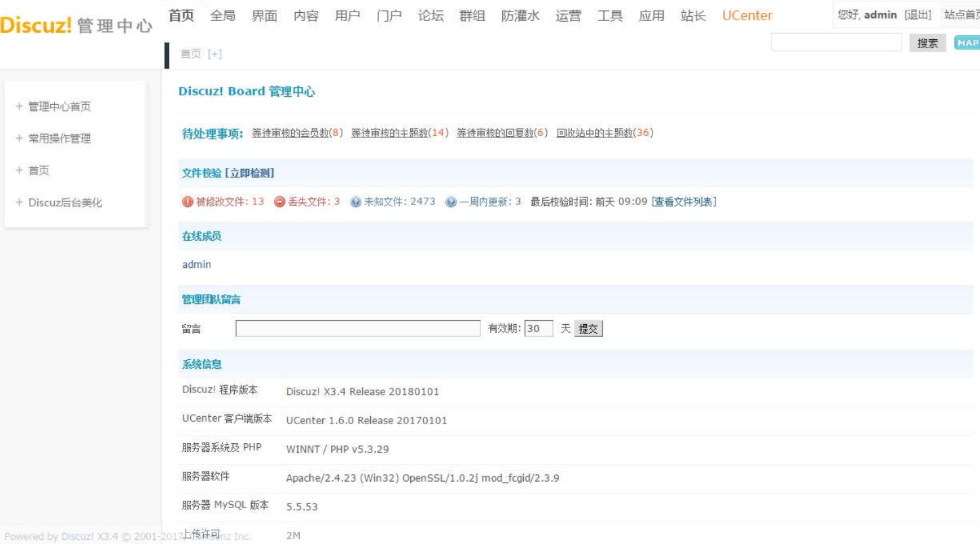Click the 待处理事项 label
Screen dimensions: 980x544
pyautogui.click(x=213, y=133)
